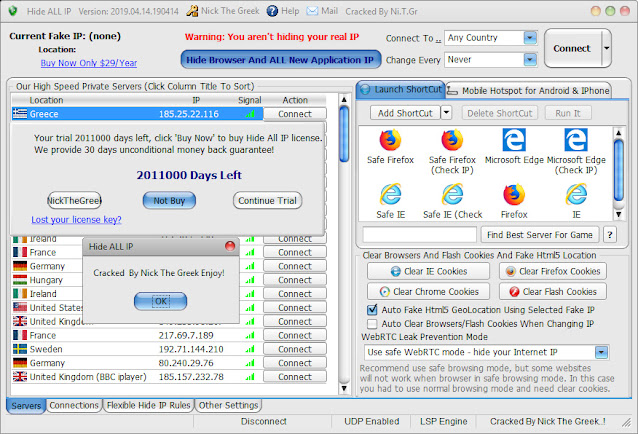Click the game name input field
Viewport: 638px width, 434px height.
click(420, 235)
